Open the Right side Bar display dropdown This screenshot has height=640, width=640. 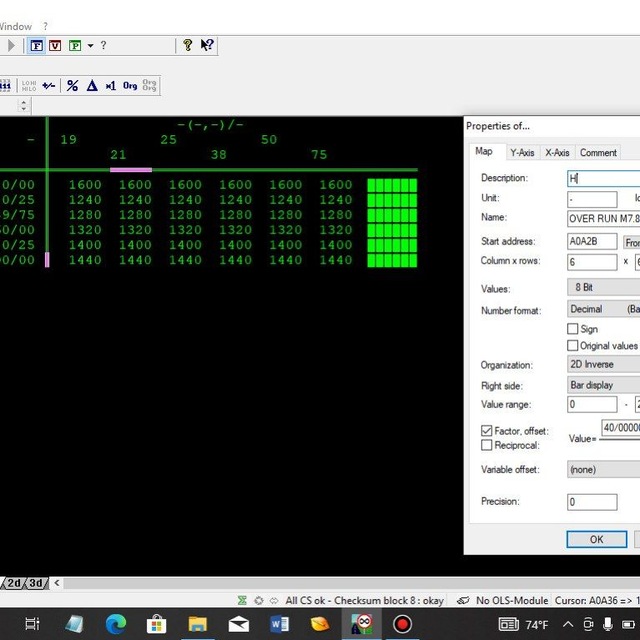click(603, 385)
